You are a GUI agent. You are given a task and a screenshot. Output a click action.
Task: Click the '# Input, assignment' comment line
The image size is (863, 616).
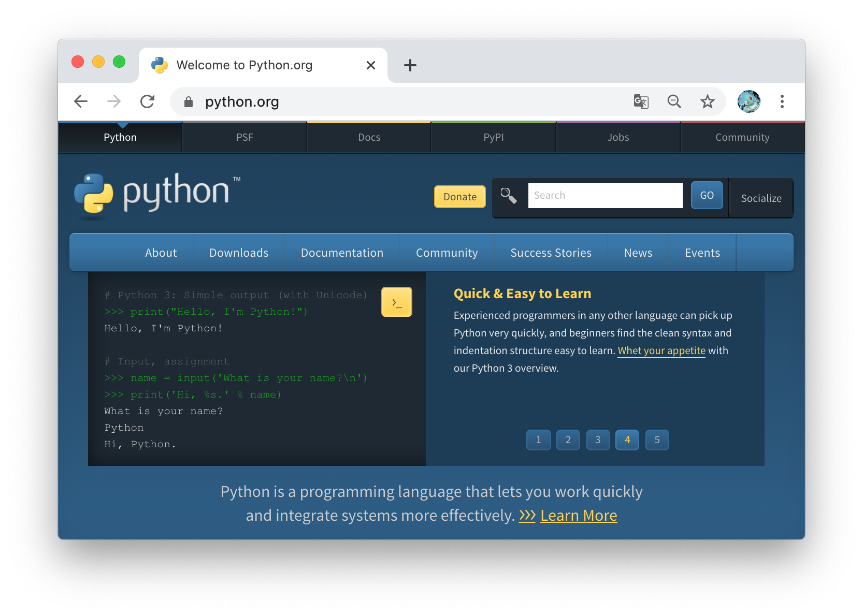tap(167, 361)
